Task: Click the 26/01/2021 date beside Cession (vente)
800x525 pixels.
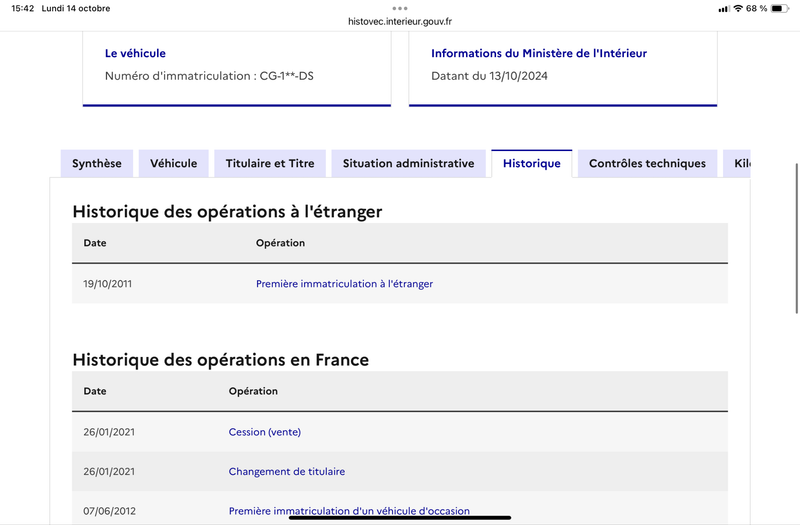Action: click(x=109, y=432)
